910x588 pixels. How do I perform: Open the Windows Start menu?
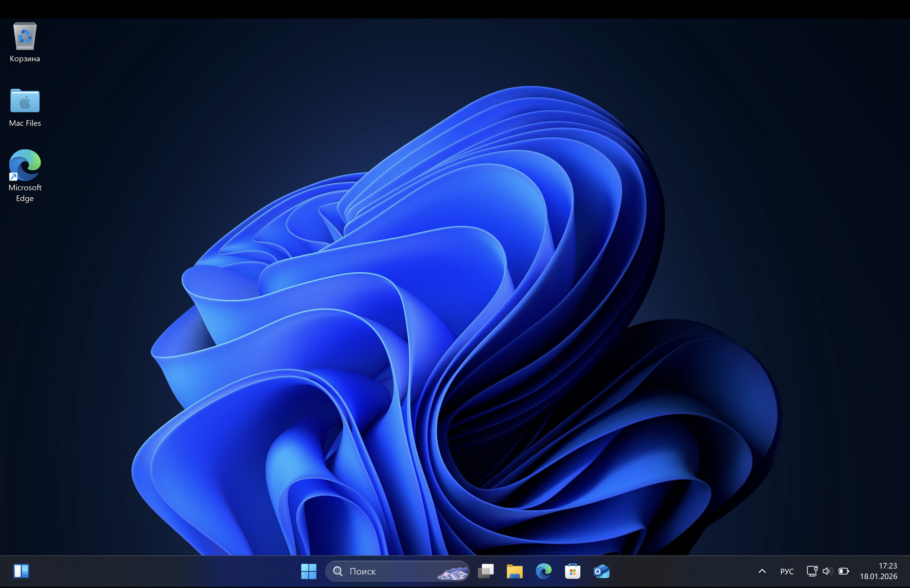tap(309, 572)
